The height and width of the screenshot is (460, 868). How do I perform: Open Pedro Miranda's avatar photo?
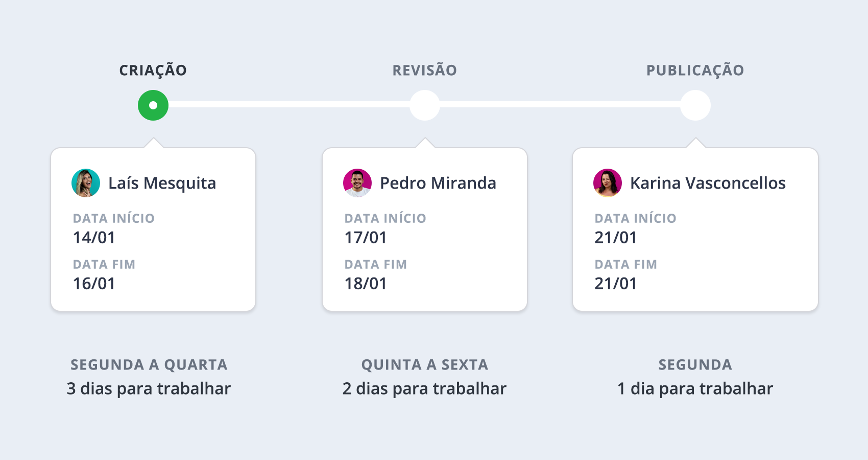coord(357,183)
